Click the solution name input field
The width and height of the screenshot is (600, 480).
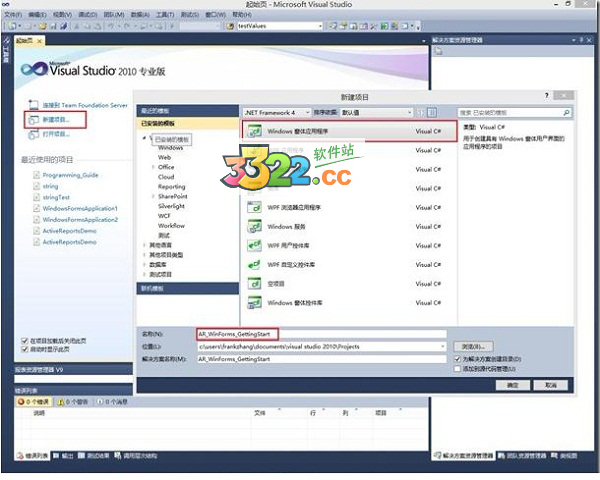click(x=321, y=359)
